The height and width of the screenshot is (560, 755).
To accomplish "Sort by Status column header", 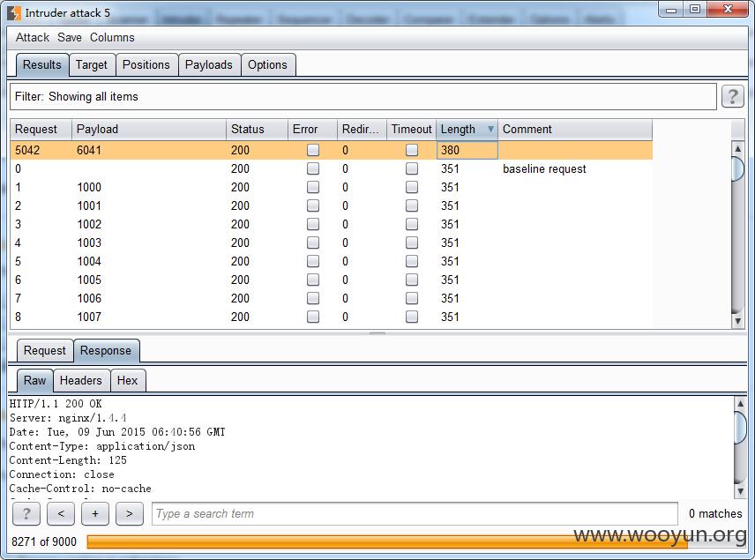I will [x=257, y=129].
